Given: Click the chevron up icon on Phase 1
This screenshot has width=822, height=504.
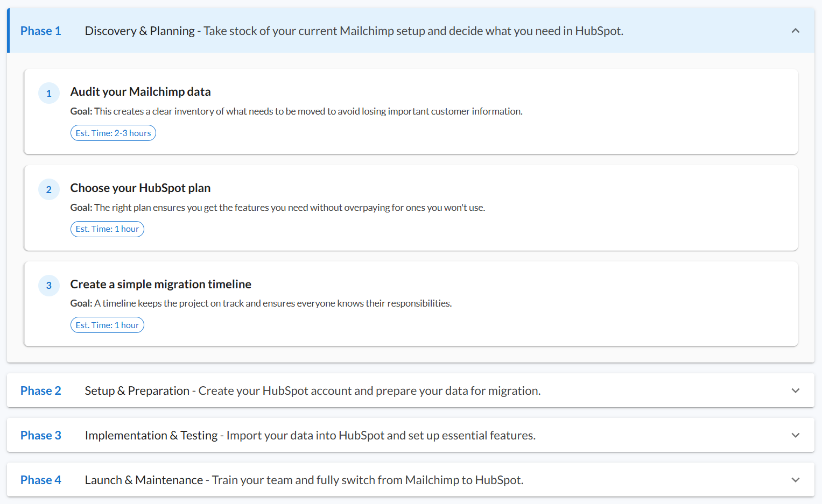Looking at the screenshot, I should [795, 31].
